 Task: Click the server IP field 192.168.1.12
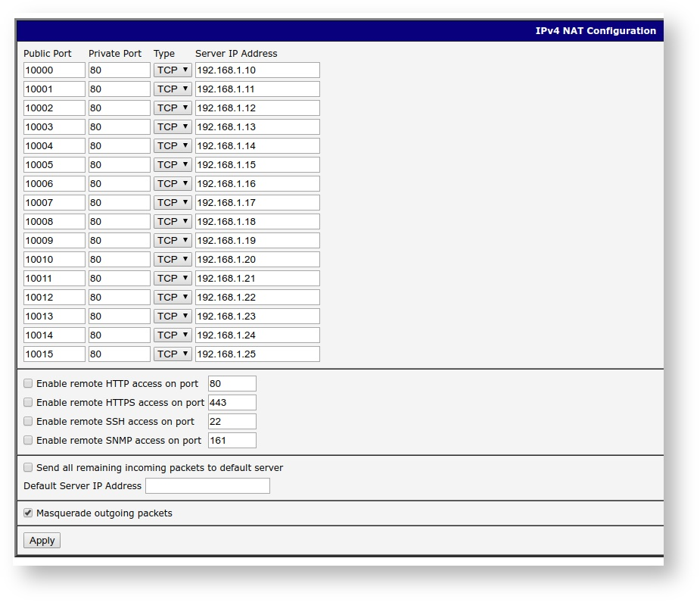[x=257, y=108]
